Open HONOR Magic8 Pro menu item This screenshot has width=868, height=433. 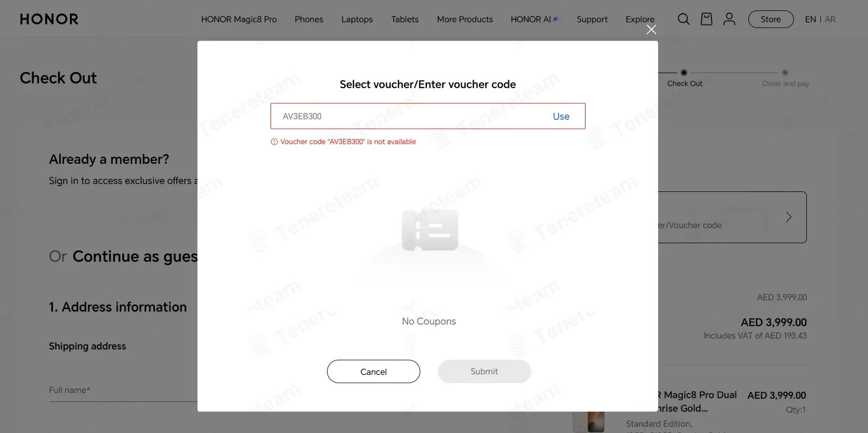click(x=239, y=19)
